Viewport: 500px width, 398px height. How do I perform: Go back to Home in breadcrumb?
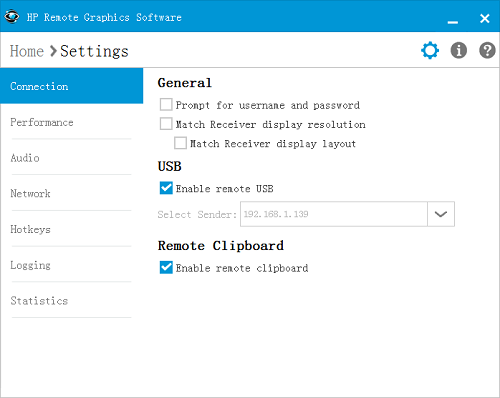27,51
